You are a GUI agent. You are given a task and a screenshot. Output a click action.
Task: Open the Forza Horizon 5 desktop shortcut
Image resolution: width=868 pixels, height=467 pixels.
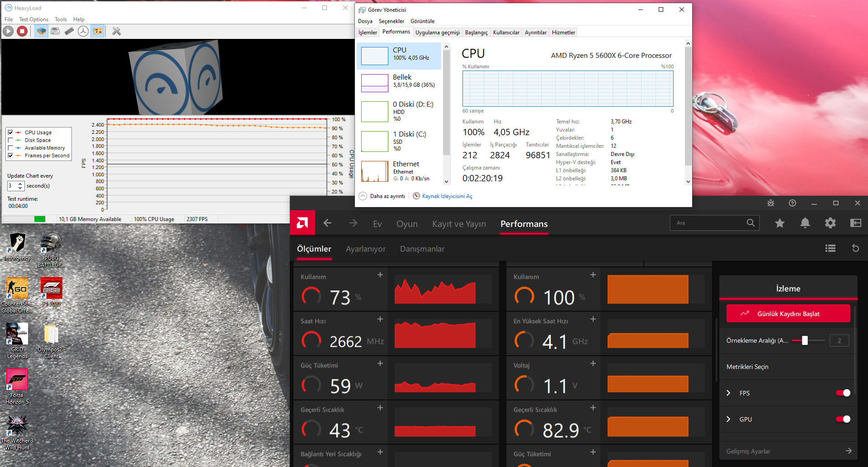(17, 387)
